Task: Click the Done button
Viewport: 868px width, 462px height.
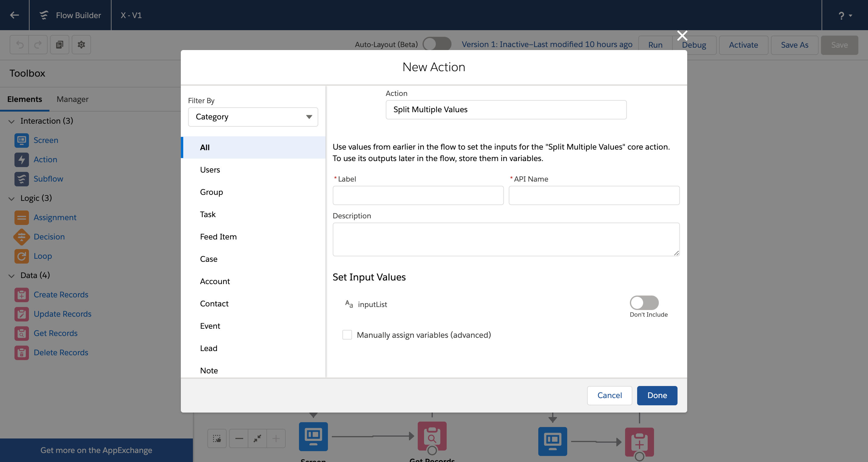Action: (x=657, y=395)
